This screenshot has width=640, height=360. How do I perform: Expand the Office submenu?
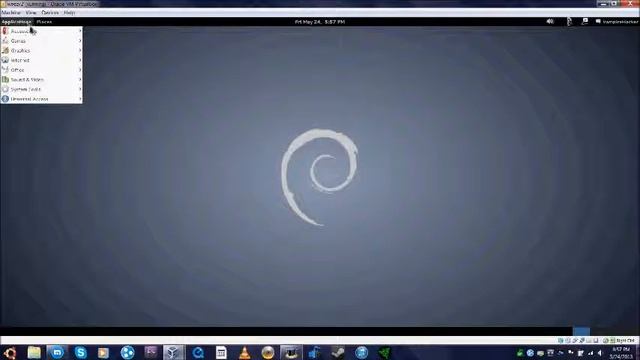pyautogui.click(x=41, y=70)
